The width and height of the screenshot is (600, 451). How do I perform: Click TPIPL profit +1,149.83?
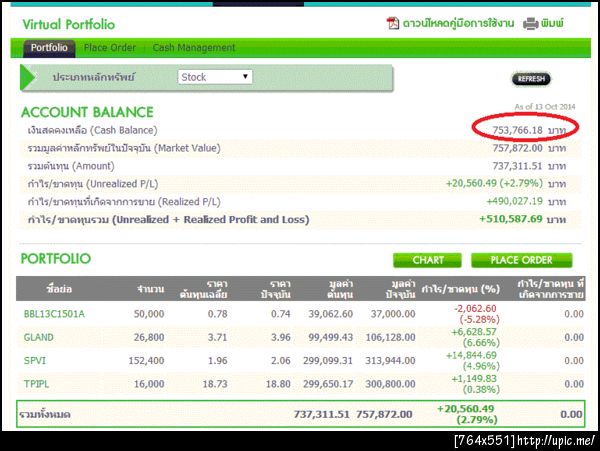coord(474,379)
